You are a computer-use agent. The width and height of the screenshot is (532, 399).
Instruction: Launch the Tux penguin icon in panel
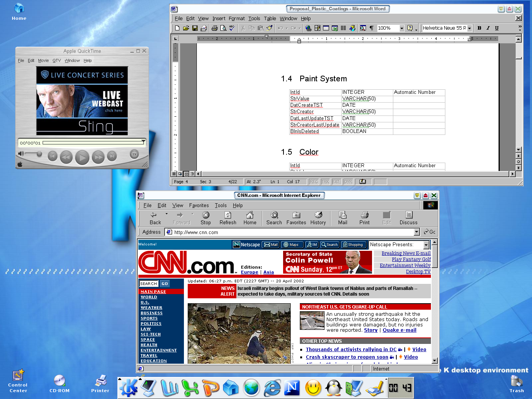click(x=334, y=388)
